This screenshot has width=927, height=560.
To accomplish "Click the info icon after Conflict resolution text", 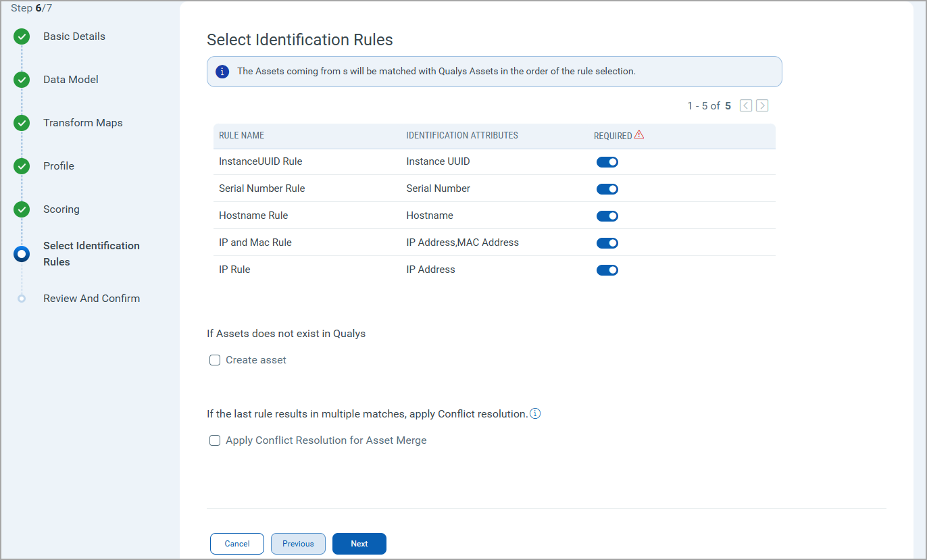I will 535,413.
